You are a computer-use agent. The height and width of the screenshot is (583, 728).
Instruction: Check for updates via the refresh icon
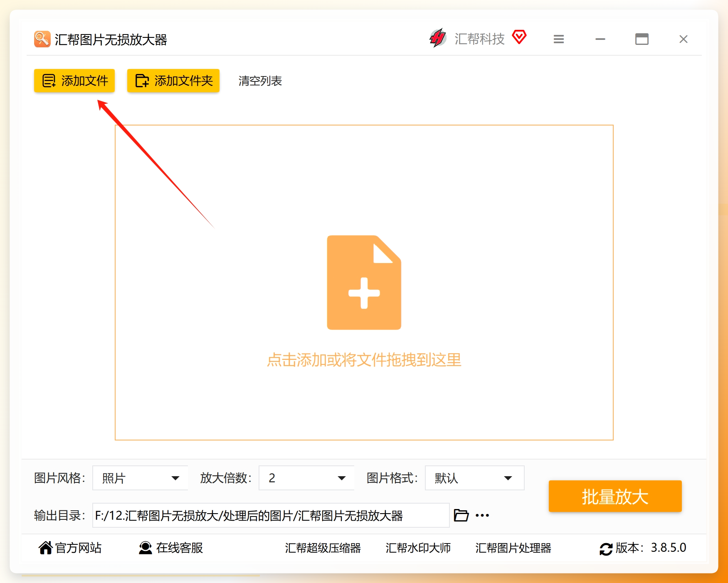tap(606, 549)
